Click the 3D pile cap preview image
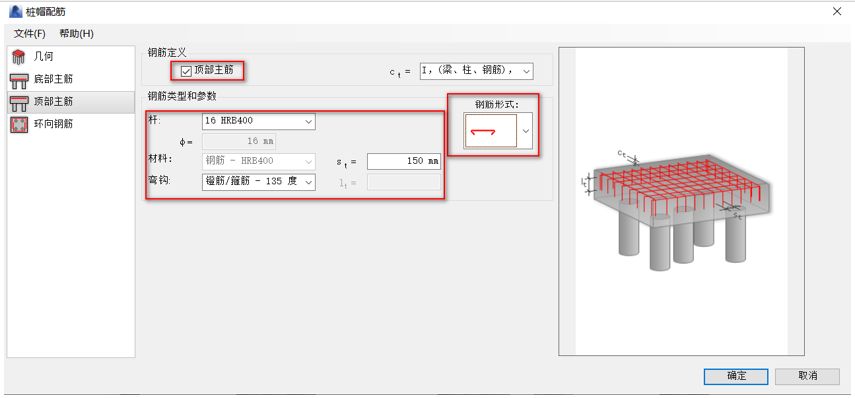 tap(681, 201)
